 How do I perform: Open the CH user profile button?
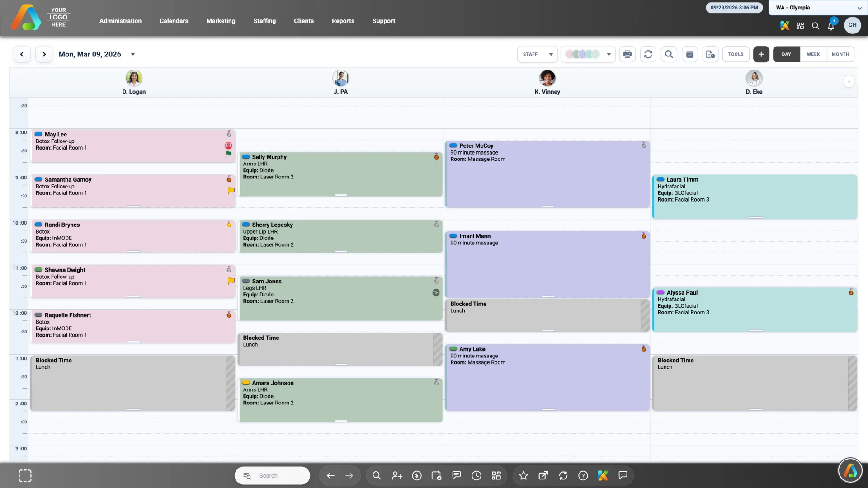click(x=852, y=25)
